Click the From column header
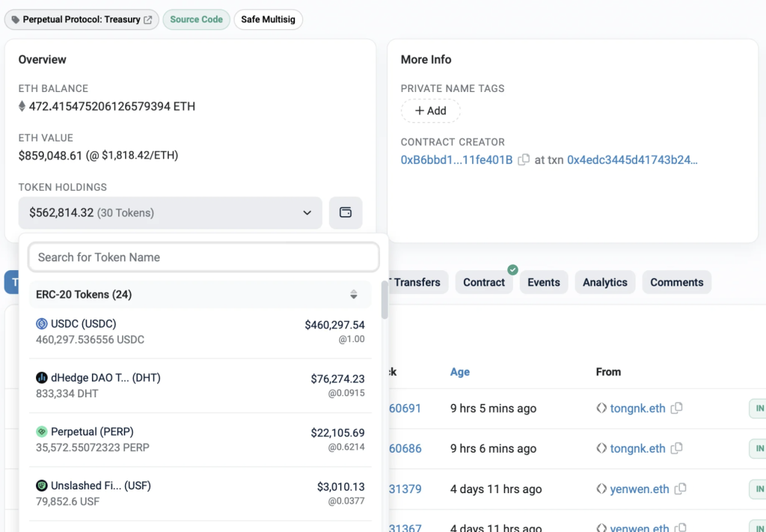This screenshot has height=532, width=766. pyautogui.click(x=608, y=372)
